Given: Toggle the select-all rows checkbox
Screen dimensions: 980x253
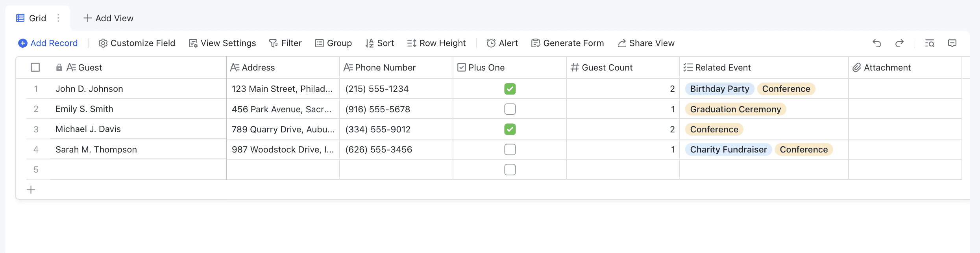Looking at the screenshot, I should 35,67.
